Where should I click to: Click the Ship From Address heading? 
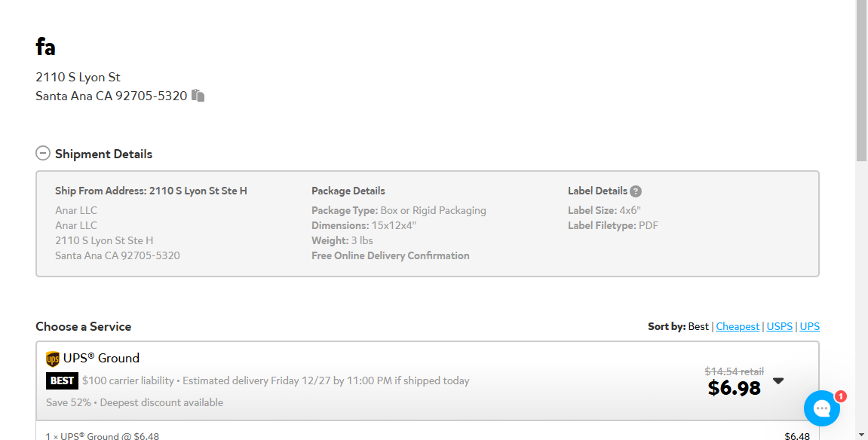(151, 191)
